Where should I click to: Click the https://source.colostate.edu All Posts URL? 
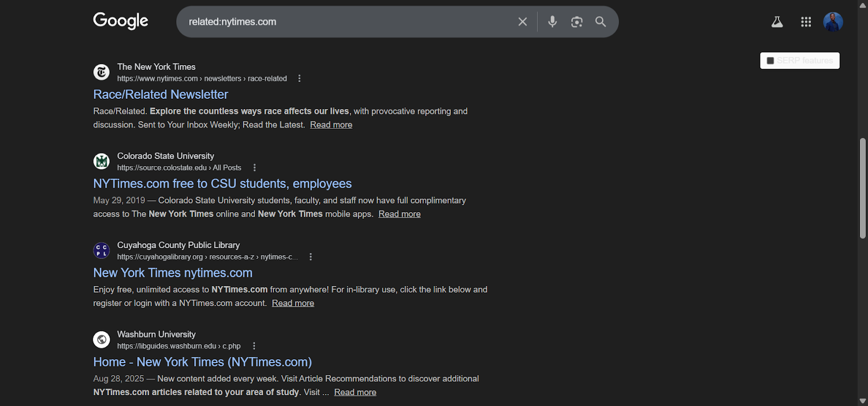coord(179,168)
